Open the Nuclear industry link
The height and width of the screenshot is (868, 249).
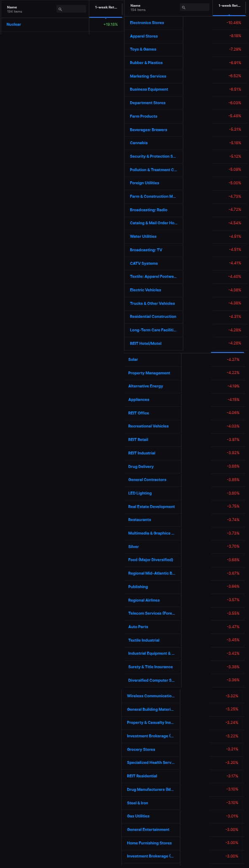pyautogui.click(x=13, y=24)
